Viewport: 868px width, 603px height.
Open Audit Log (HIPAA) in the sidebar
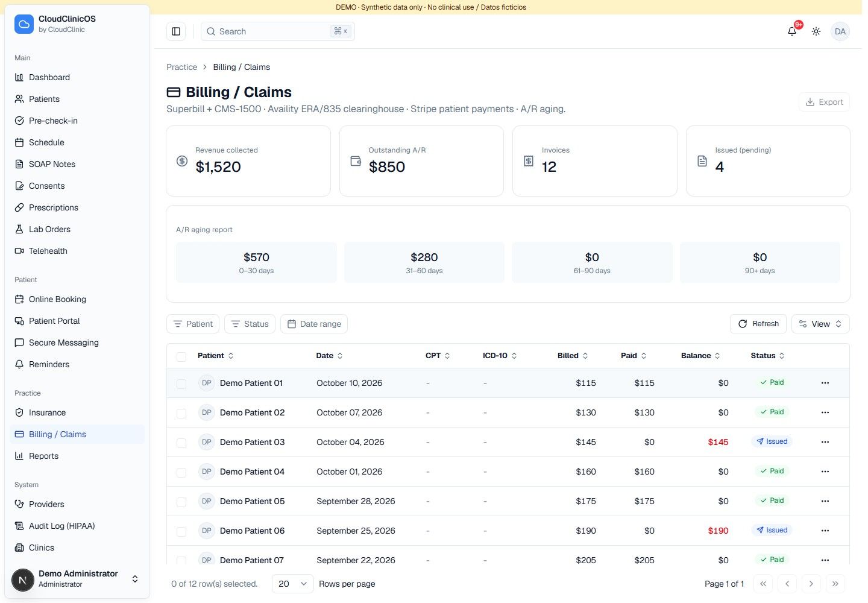(77, 526)
